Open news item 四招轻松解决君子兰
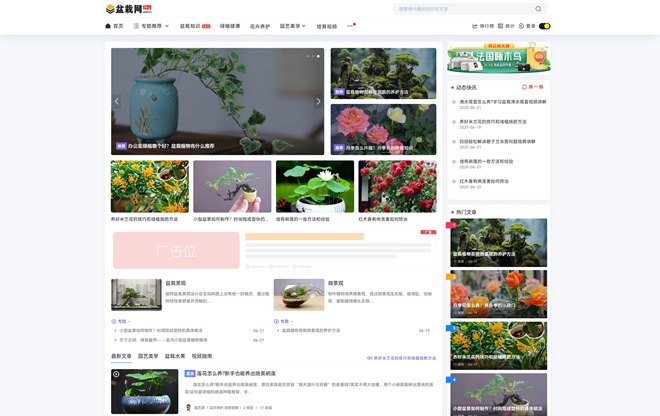Viewport: 660px width, 416px height. 497,141
